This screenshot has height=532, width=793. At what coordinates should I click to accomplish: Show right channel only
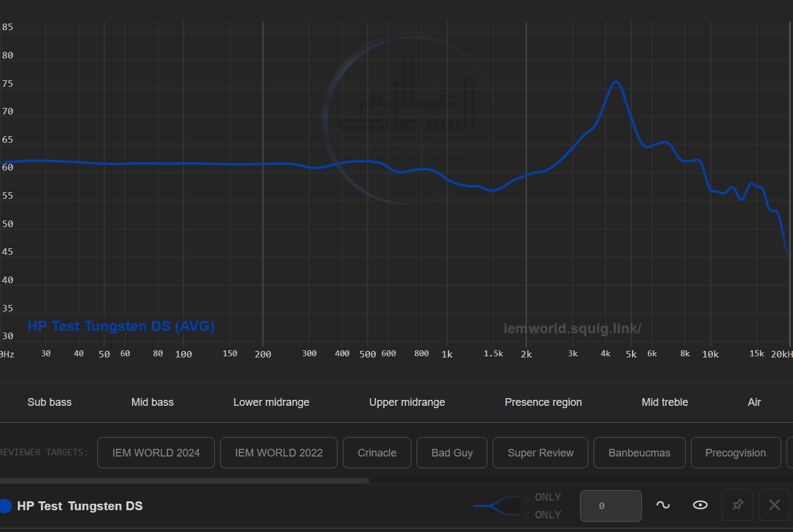(542, 515)
